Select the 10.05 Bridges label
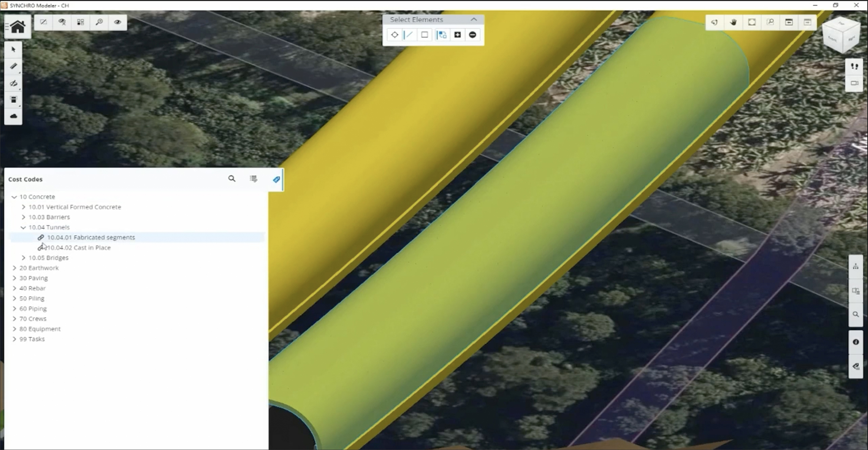 (49, 258)
